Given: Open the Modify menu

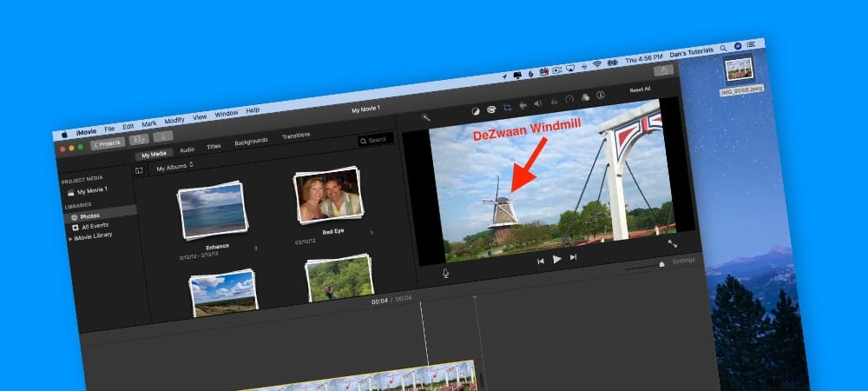Looking at the screenshot, I should coord(174,120).
